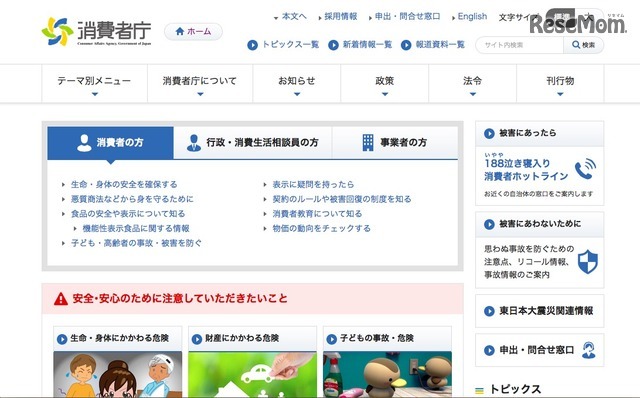Click the 検索 button
This screenshot has width=640, height=398.
[583, 45]
